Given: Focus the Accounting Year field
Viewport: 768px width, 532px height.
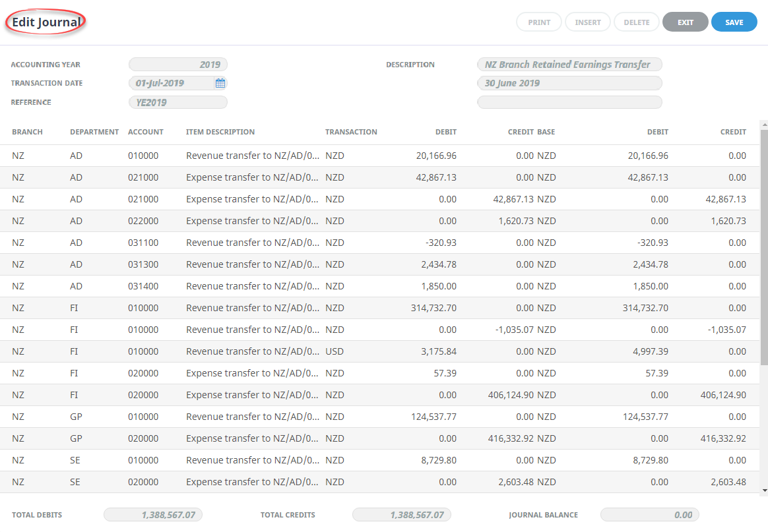Looking at the screenshot, I should [x=177, y=65].
